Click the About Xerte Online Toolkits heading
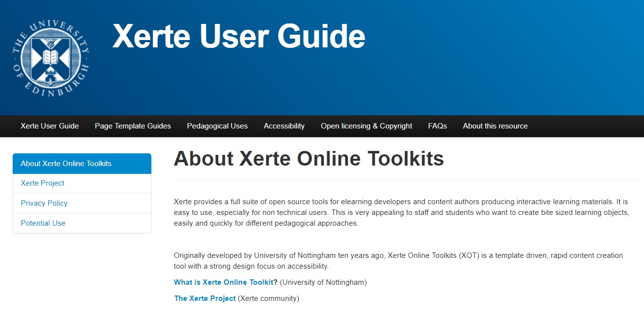The image size is (644, 317). (x=309, y=159)
